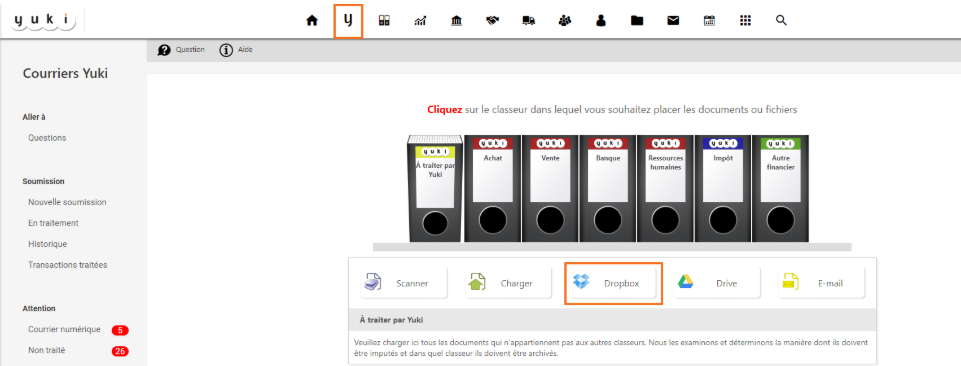Open the apps grid icon

[745, 21]
